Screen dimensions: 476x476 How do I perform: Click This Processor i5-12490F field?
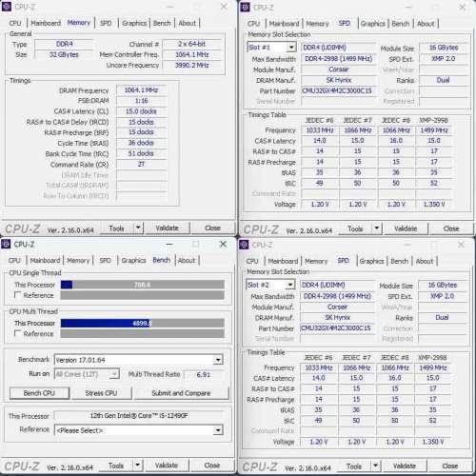point(139,415)
